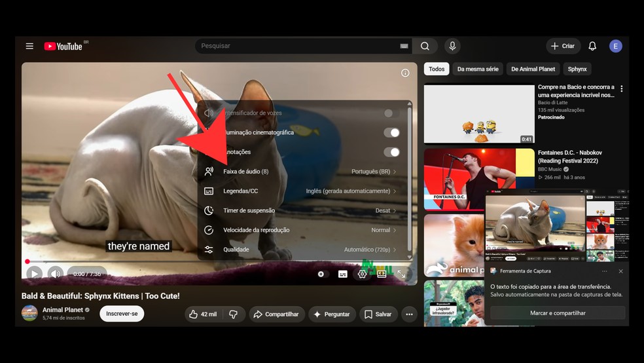Enter fullscreen mode
The width and height of the screenshot is (644, 363).
[401, 274]
